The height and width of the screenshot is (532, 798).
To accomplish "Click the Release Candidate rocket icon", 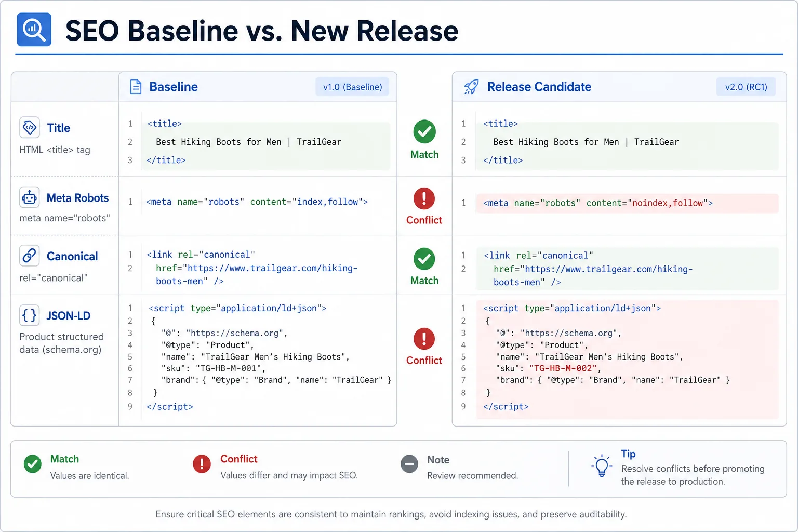I will point(471,87).
